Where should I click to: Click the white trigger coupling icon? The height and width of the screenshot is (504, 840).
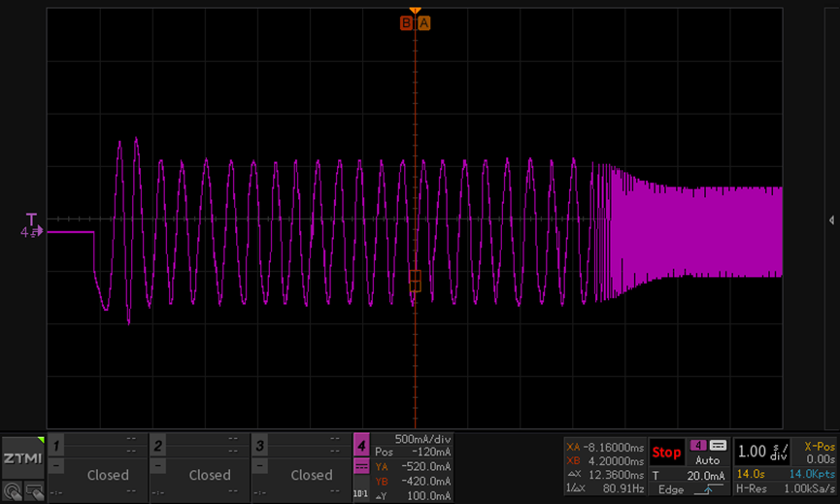(718, 446)
